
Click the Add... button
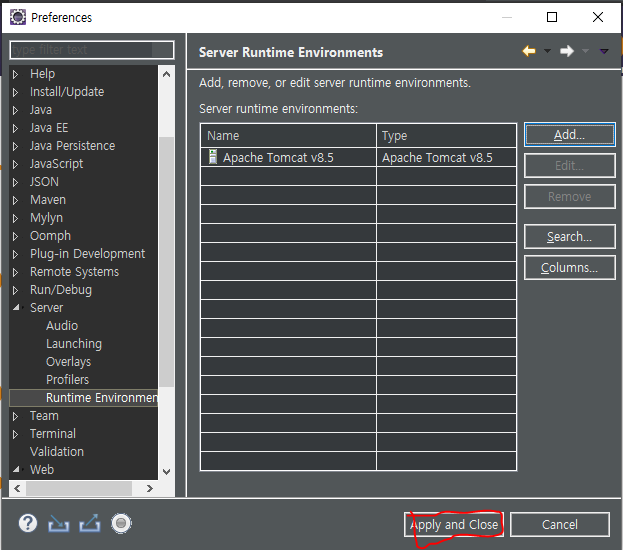pos(569,135)
